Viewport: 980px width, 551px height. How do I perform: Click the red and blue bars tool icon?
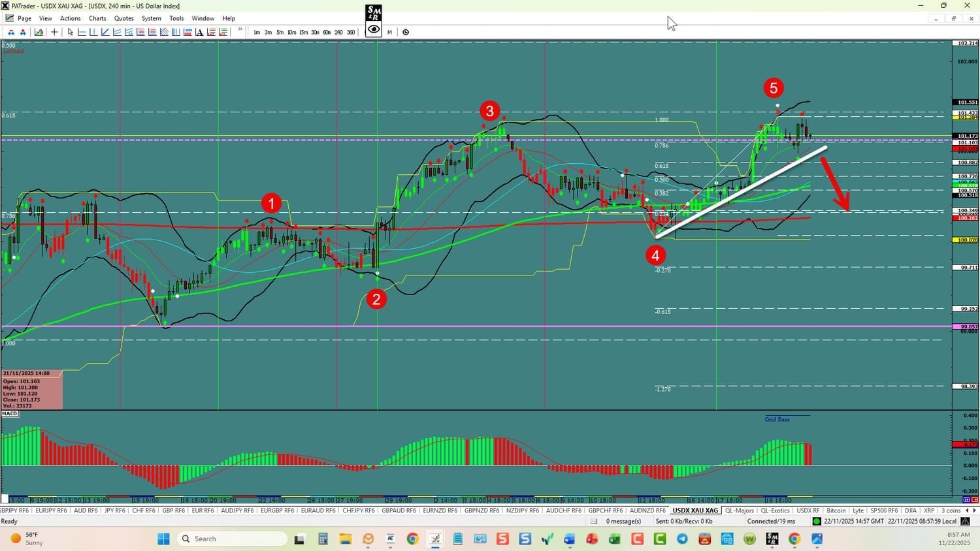[x=188, y=32]
